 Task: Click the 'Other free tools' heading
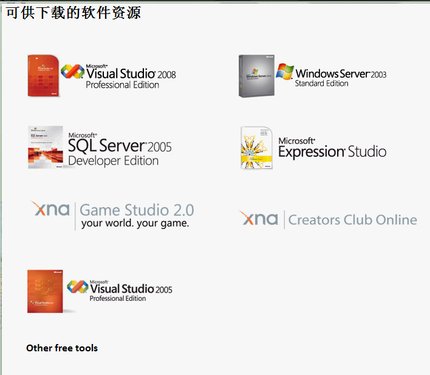[62, 348]
